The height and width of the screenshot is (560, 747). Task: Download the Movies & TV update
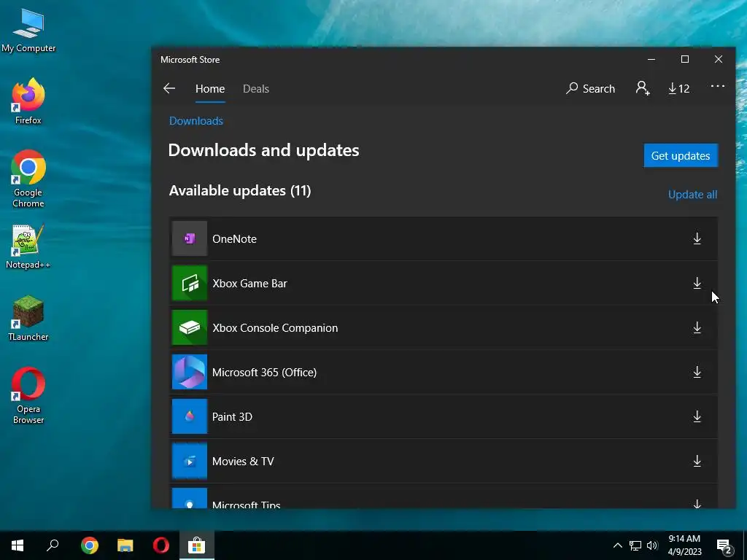click(697, 461)
